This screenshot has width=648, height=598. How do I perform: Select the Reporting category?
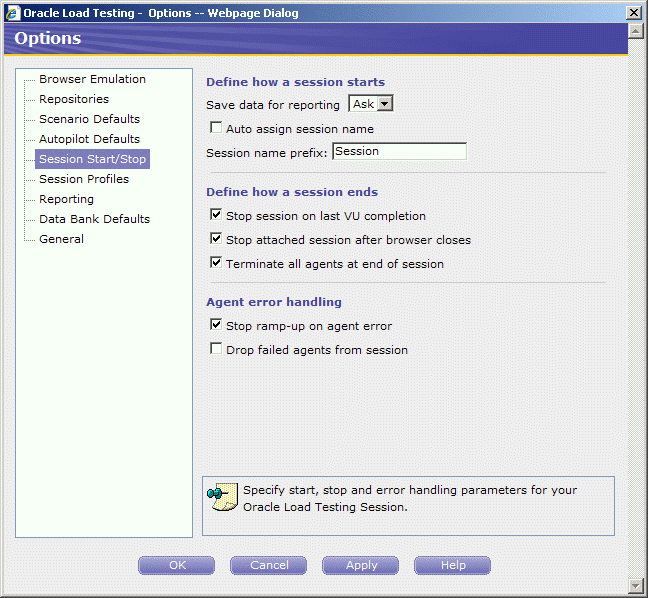(x=66, y=199)
